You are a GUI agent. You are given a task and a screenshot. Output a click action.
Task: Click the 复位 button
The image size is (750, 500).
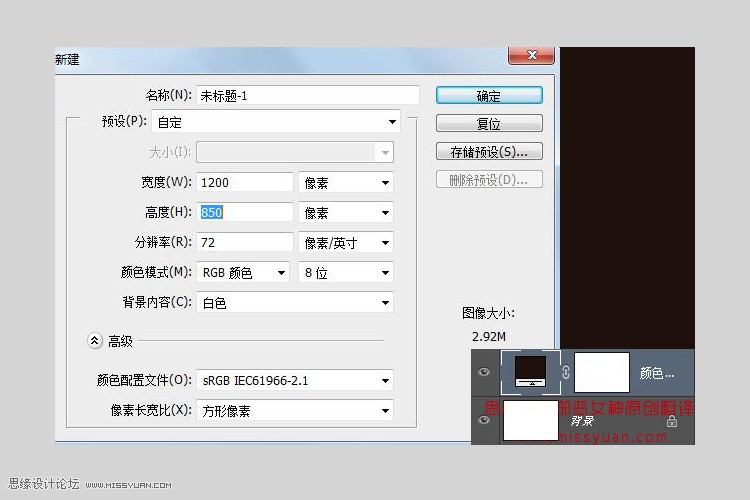click(x=489, y=123)
